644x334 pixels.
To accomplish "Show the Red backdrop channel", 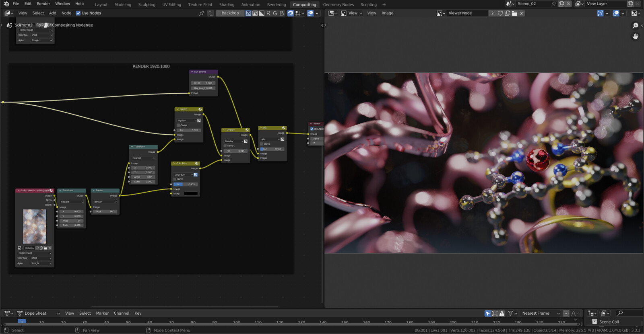I will (268, 13).
